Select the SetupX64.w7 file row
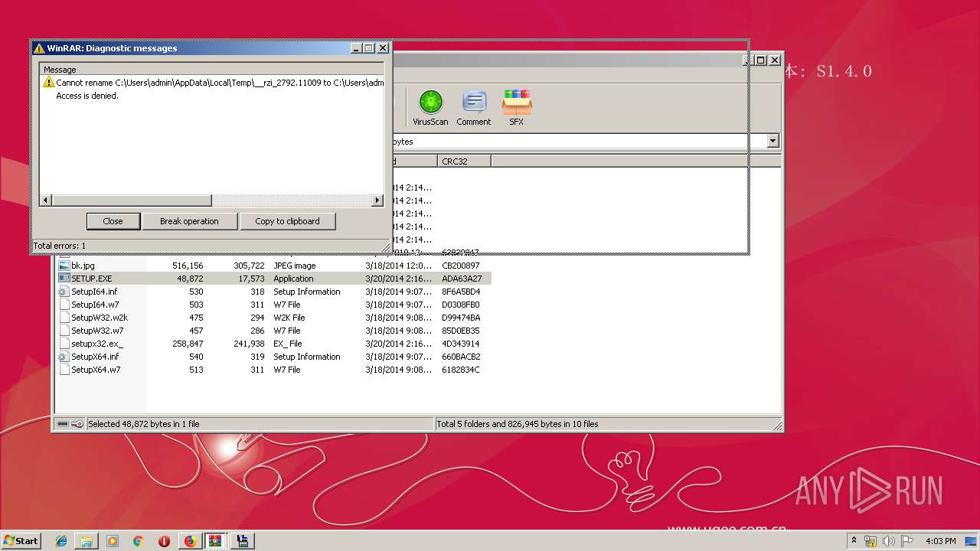Viewport: 980px width, 551px height. (x=274, y=370)
